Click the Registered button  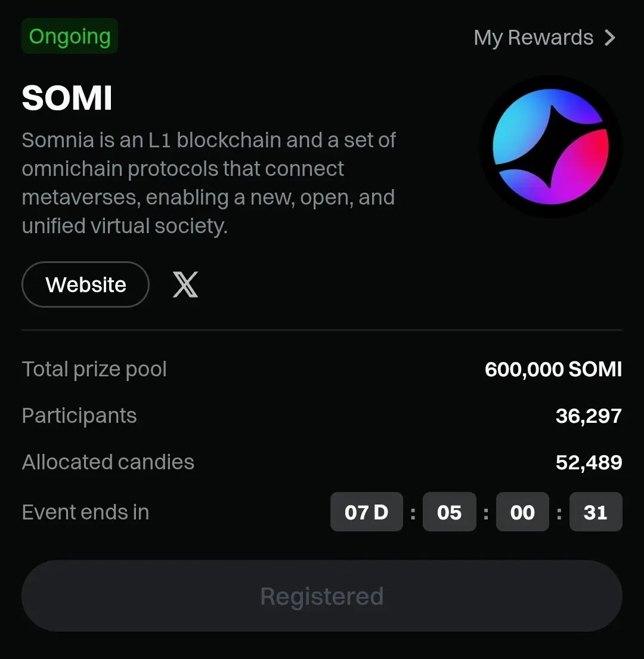[322, 596]
